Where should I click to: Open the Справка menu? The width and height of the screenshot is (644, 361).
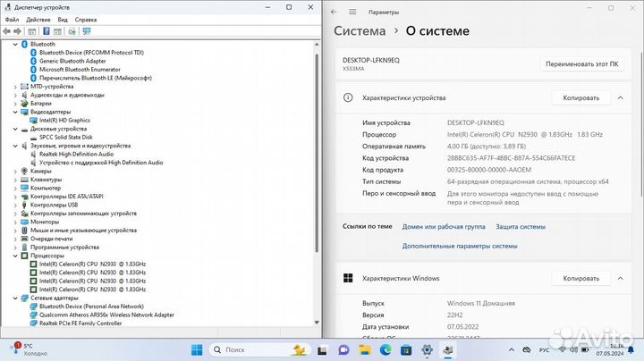point(86,20)
